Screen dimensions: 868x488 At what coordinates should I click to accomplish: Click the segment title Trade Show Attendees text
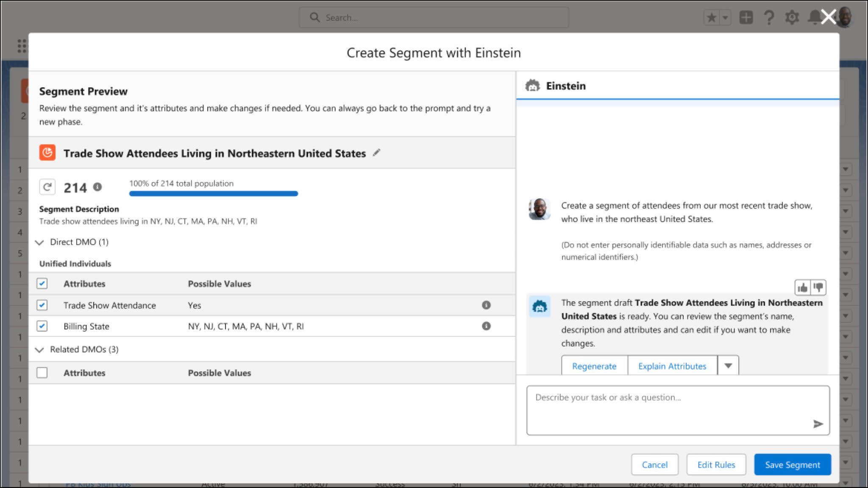tap(214, 153)
